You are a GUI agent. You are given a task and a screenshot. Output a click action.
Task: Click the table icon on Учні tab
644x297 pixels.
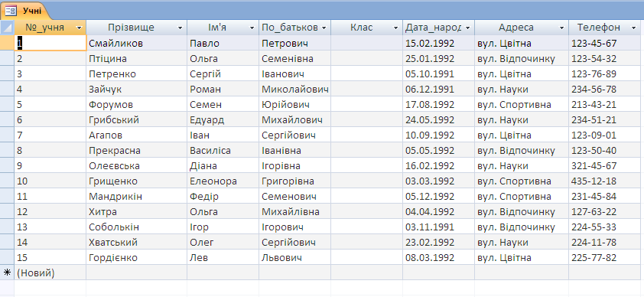10,10
